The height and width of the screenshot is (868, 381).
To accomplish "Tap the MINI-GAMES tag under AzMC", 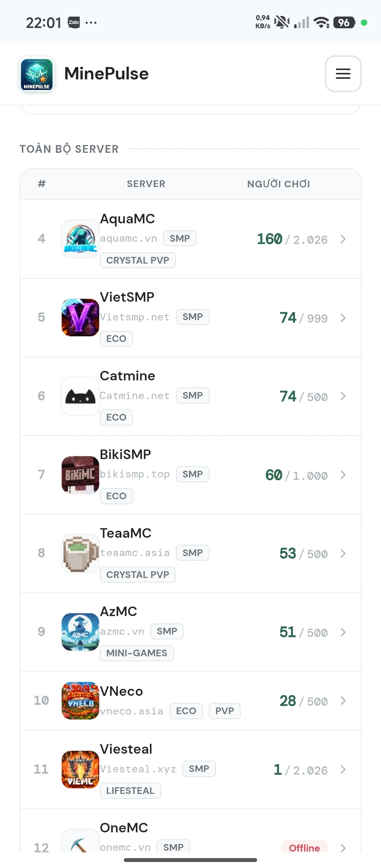I will coord(137,653).
